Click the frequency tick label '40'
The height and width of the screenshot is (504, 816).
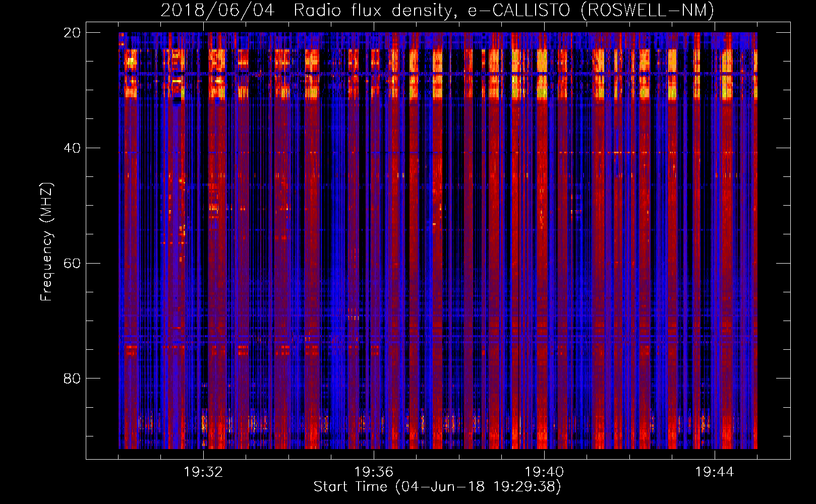(x=72, y=148)
